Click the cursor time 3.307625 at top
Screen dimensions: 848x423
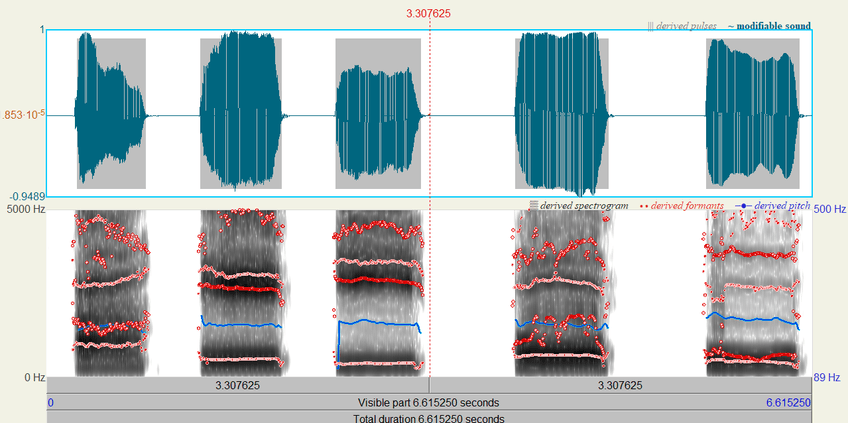click(428, 13)
